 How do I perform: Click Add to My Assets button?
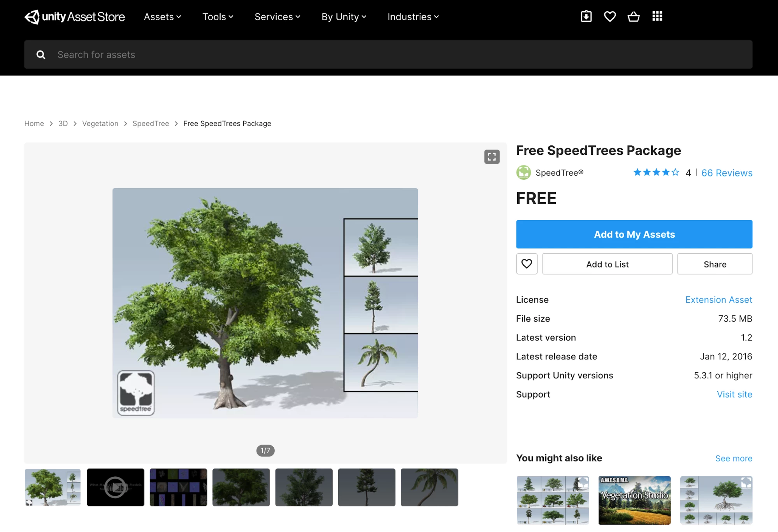click(x=634, y=234)
